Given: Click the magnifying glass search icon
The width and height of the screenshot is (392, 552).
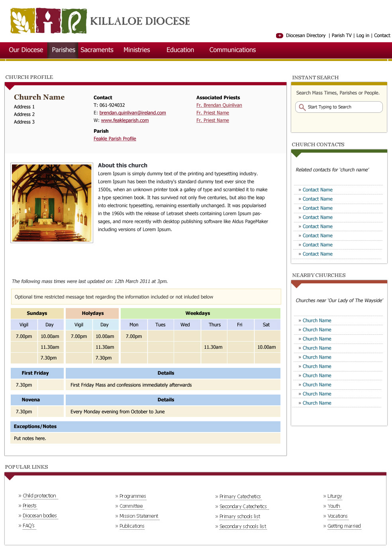Looking at the screenshot, I should pos(302,107).
